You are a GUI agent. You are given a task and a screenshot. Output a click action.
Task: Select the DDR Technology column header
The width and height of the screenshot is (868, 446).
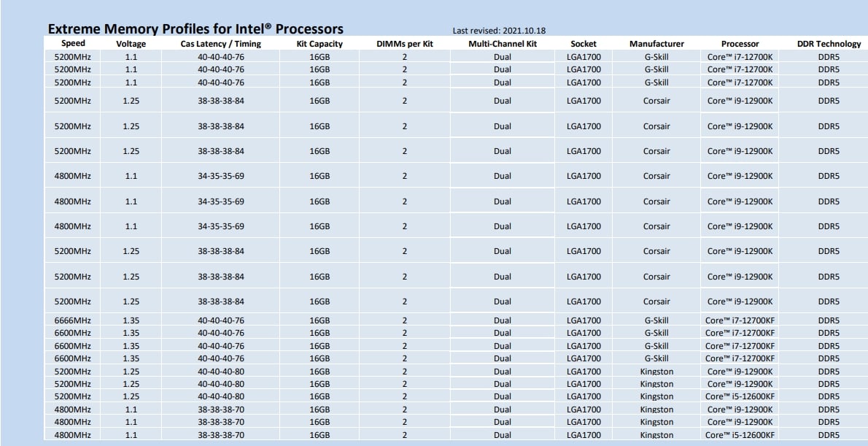[829, 44]
